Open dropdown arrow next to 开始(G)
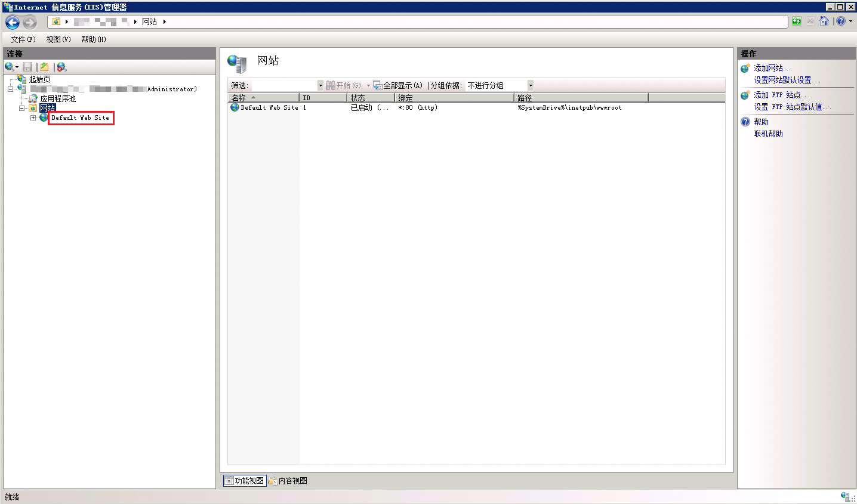The image size is (857, 504). pos(368,85)
